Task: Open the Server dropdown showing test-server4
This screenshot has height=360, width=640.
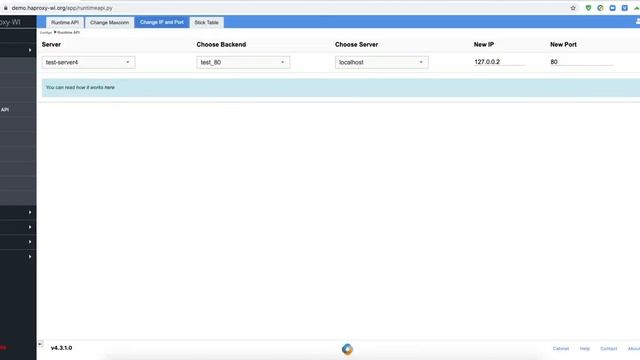Action: tap(88, 62)
